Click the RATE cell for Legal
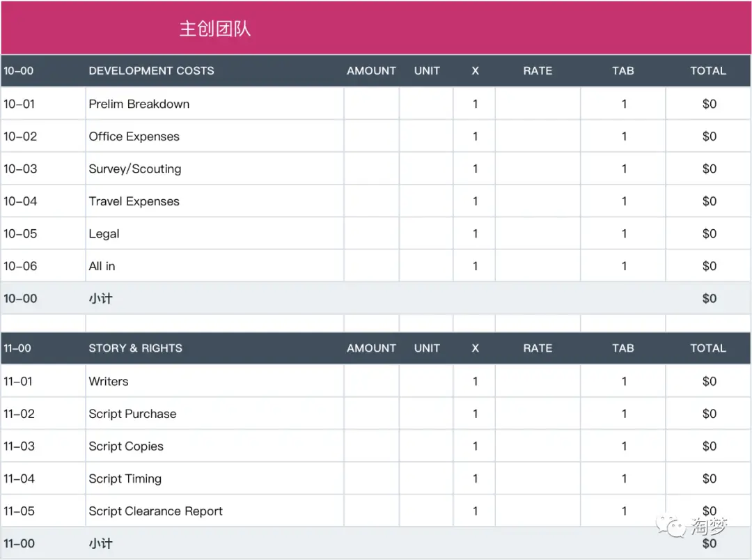752x560 pixels. tap(538, 234)
